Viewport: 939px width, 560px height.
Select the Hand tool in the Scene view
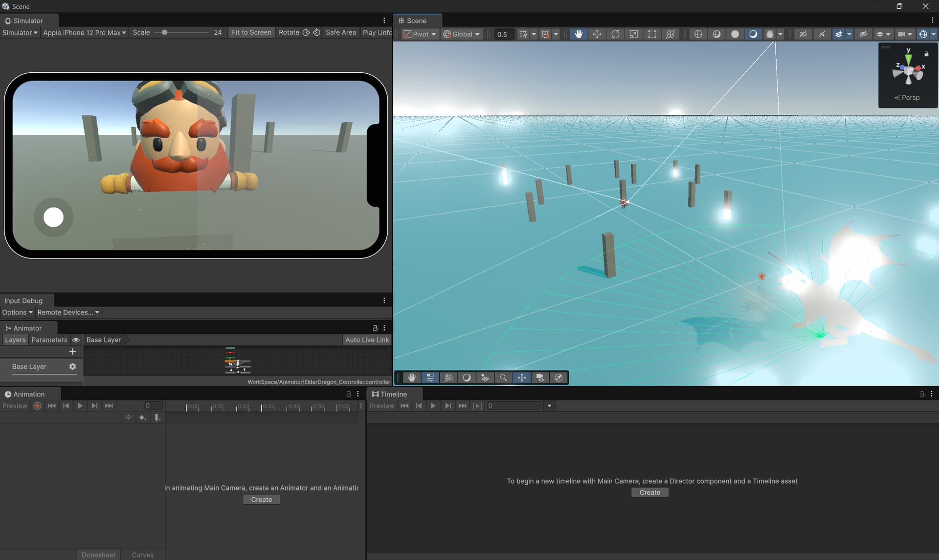pyautogui.click(x=579, y=34)
